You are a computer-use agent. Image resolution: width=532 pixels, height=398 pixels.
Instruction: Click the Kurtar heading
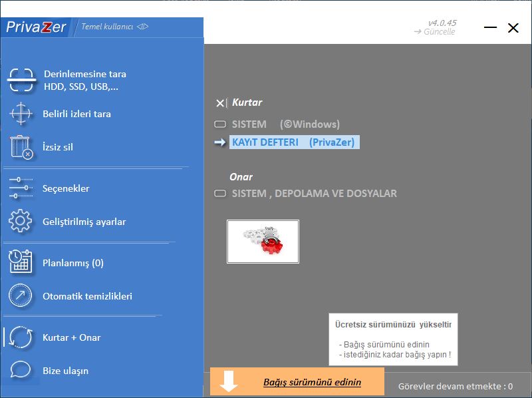coord(247,102)
